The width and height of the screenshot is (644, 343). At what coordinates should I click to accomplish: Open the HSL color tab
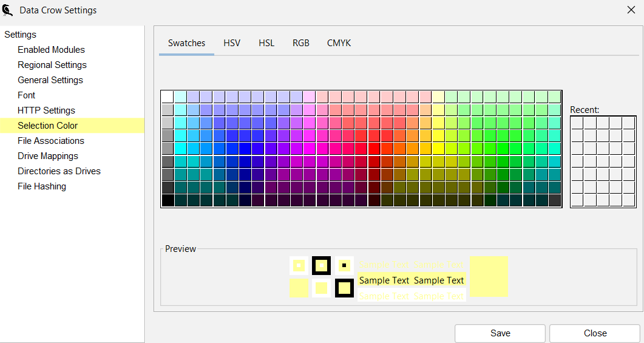pyautogui.click(x=266, y=43)
